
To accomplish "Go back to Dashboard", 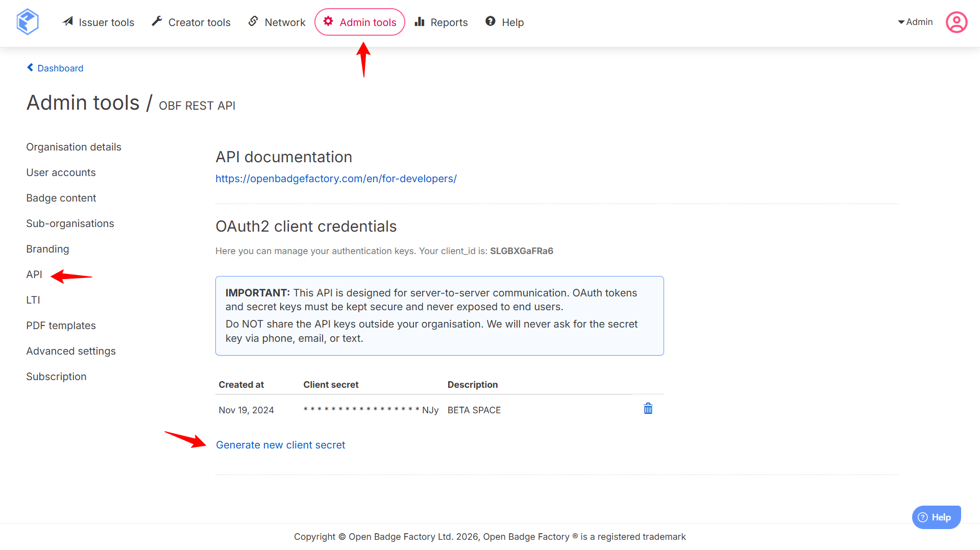I will click(x=55, y=68).
